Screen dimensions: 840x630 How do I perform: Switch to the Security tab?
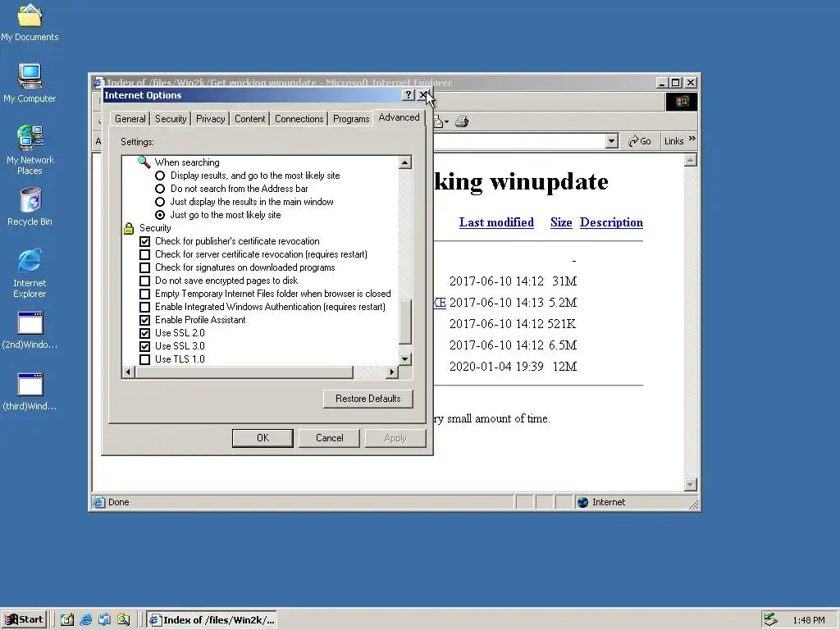coord(171,119)
